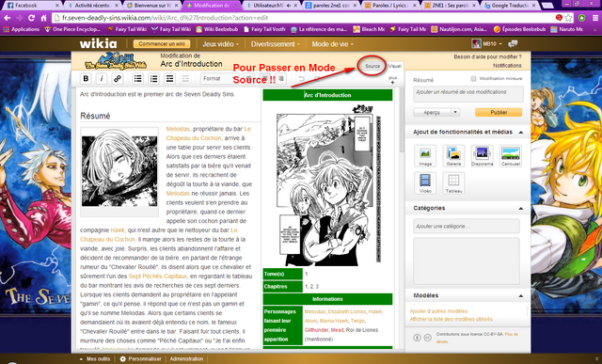Align text right in toolbar
Viewport: 602px width, 364px height.
tap(281, 79)
